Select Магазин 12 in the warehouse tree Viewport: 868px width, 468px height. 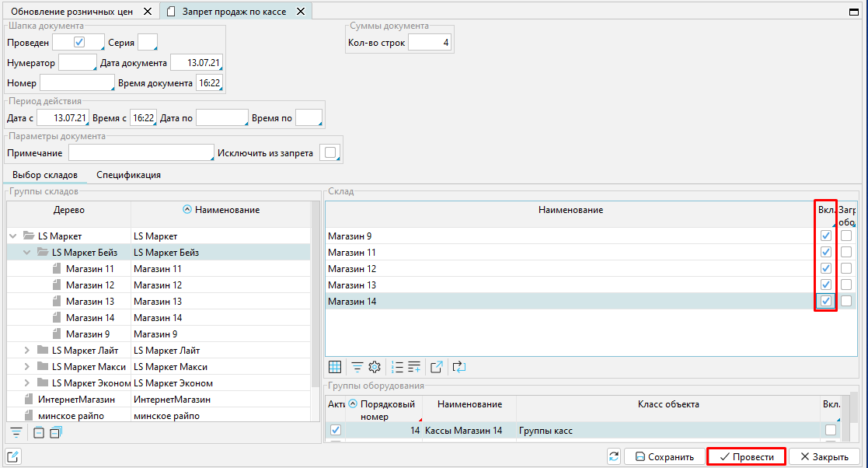[x=89, y=285]
